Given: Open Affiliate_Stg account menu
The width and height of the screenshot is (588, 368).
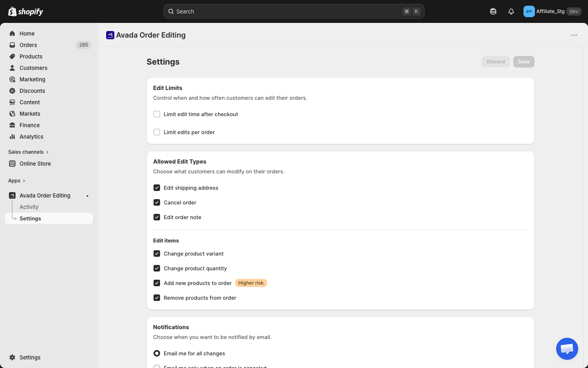Looking at the screenshot, I should tap(552, 11).
